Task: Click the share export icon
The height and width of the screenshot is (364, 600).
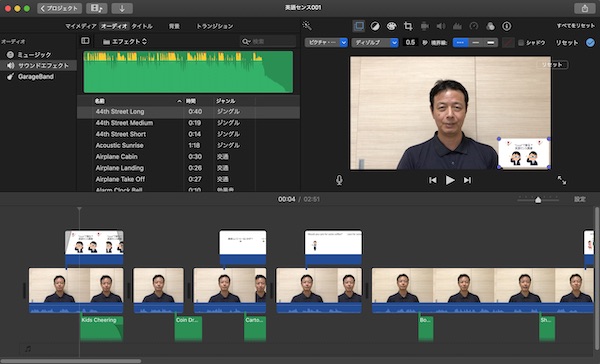Action: pos(585,8)
